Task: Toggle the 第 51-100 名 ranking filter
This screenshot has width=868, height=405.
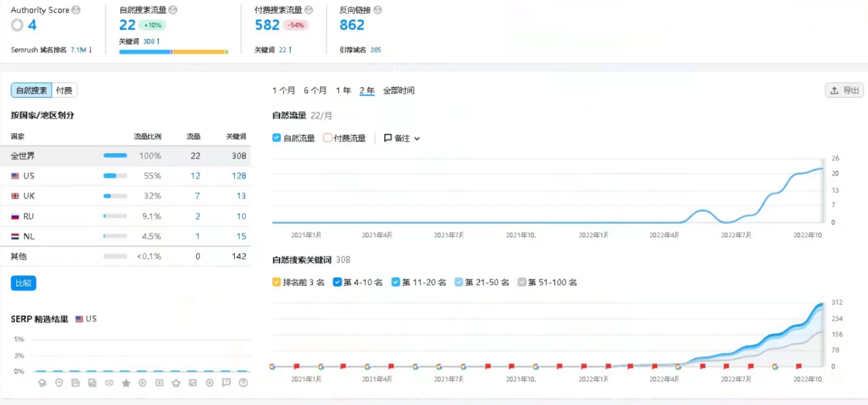Action: click(x=521, y=282)
